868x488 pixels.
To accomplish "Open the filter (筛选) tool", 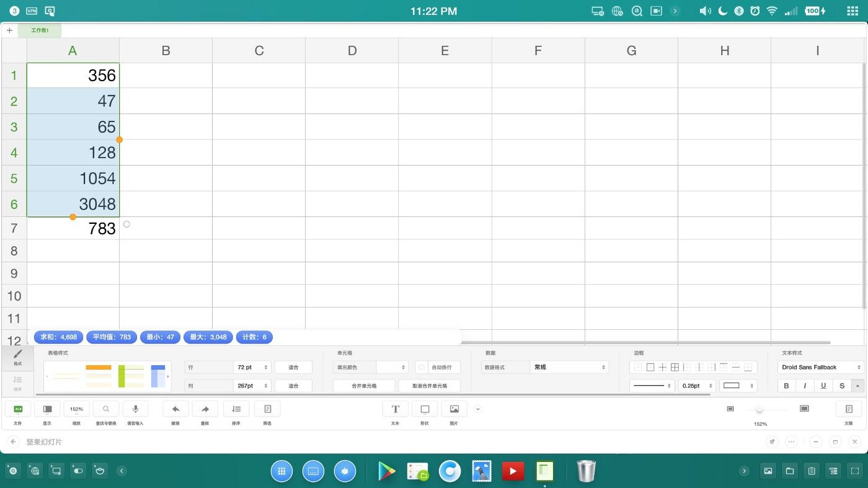I will click(x=267, y=409).
